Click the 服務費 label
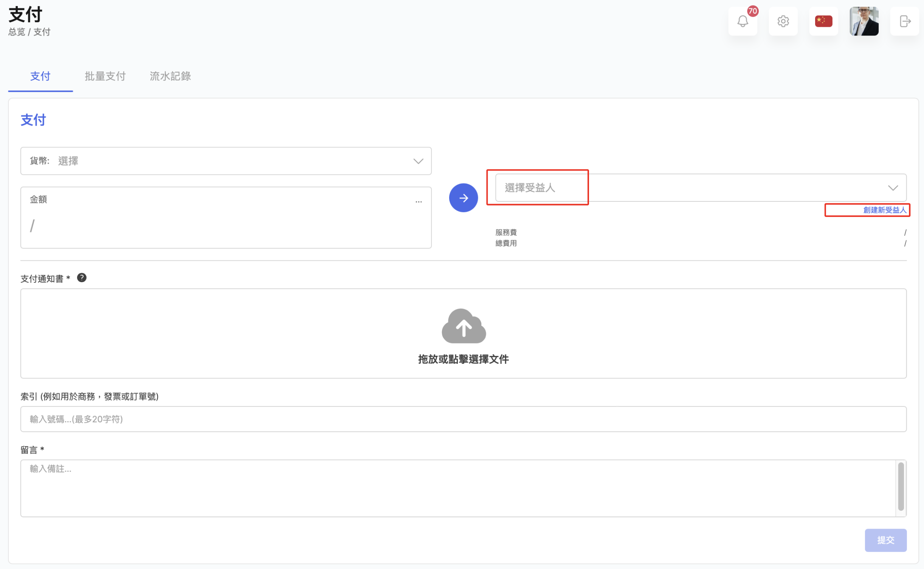The width and height of the screenshot is (924, 569). coord(506,232)
